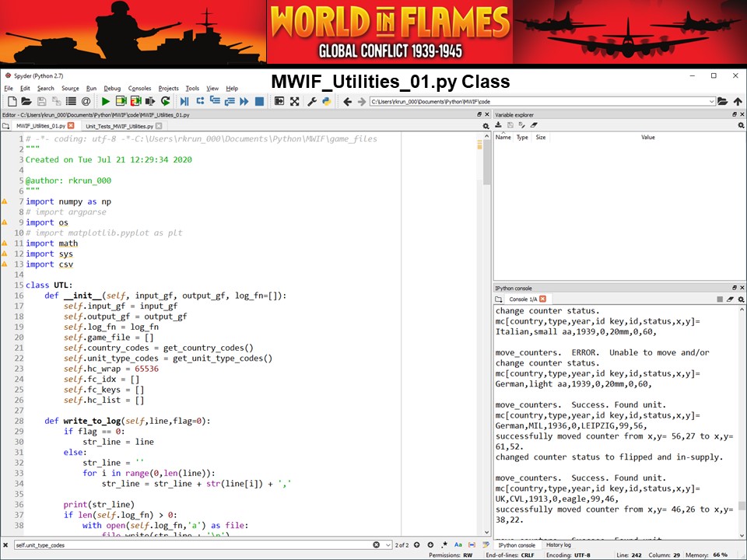Run current cell and advance to next
Image resolution: width=747 pixels, height=560 pixels.
pyautogui.click(x=135, y=101)
